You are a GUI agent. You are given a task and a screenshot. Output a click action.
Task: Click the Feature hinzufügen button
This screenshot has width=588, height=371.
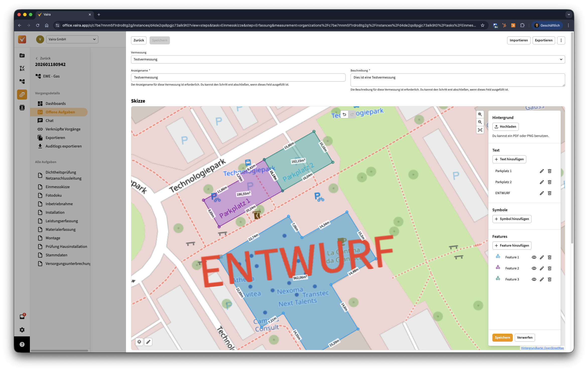click(x=512, y=246)
